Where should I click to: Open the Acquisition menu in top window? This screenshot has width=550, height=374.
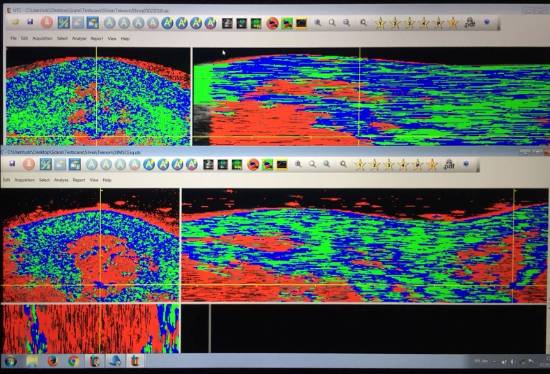tap(42, 38)
